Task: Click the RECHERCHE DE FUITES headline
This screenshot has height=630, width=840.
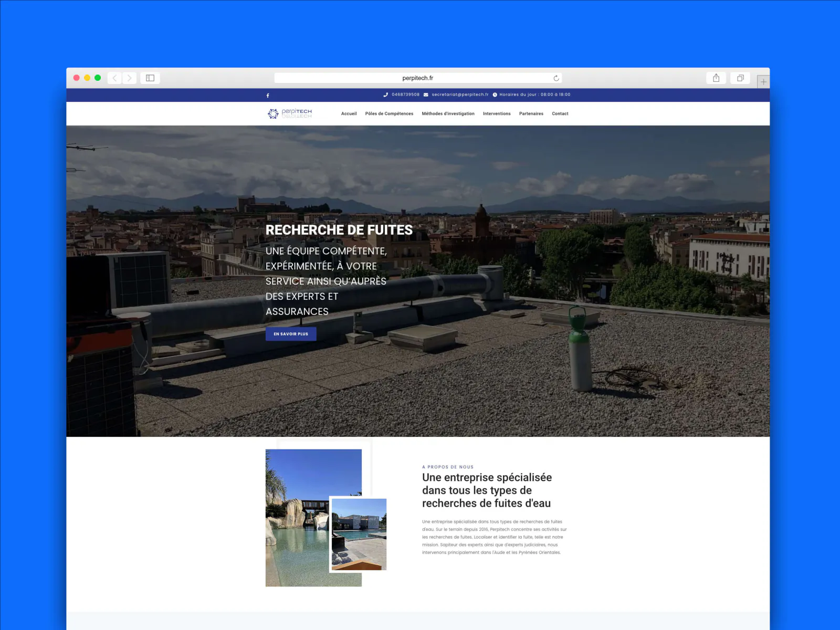Action: tap(339, 230)
